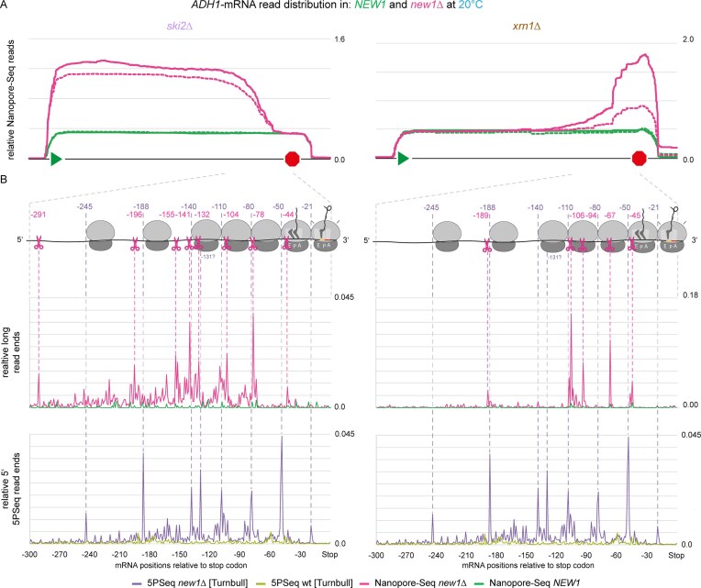The height and width of the screenshot is (588, 701).
Task: Click the red stop octagon in ski2Δ panel
Action: click(293, 159)
